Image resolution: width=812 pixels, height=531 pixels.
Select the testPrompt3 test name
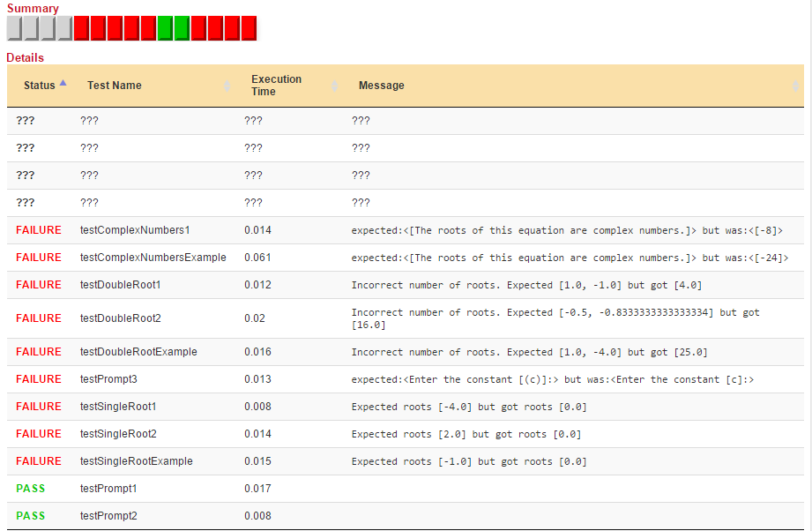click(x=108, y=379)
